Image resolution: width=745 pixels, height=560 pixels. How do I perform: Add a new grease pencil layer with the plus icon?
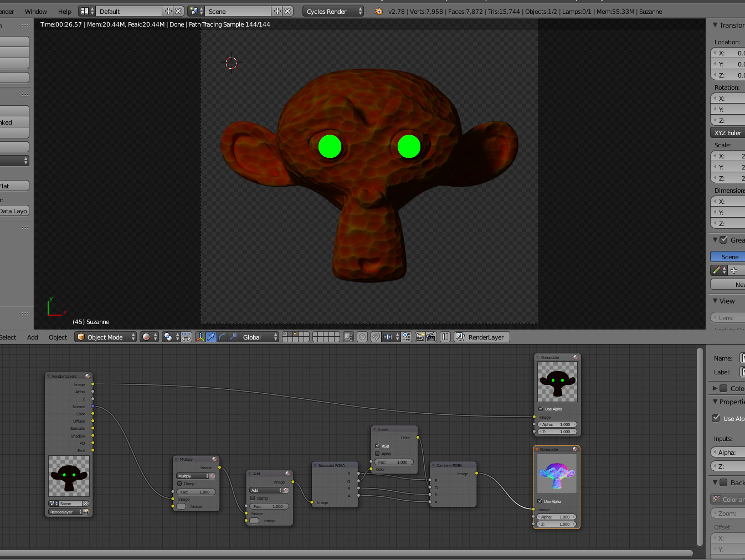coord(734,270)
